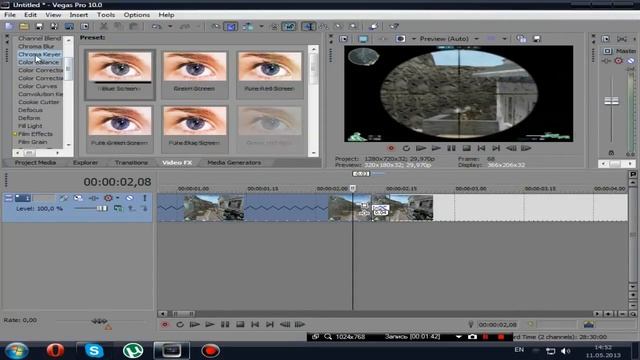Open the Options menu
This screenshot has width=640, height=360.
(x=137, y=15)
